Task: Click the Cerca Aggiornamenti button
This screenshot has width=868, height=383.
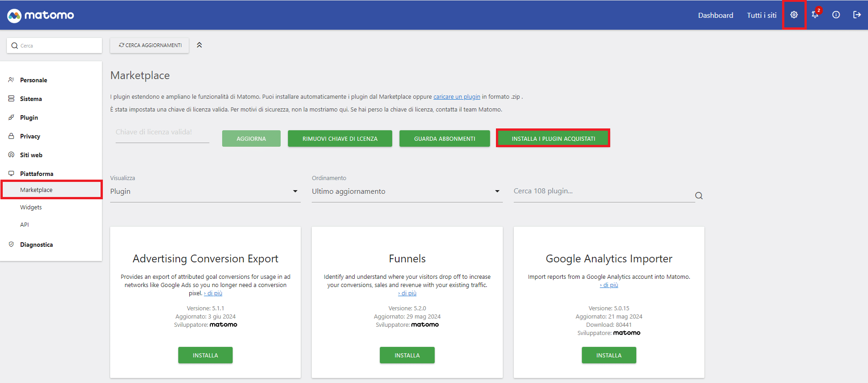Action: [149, 45]
